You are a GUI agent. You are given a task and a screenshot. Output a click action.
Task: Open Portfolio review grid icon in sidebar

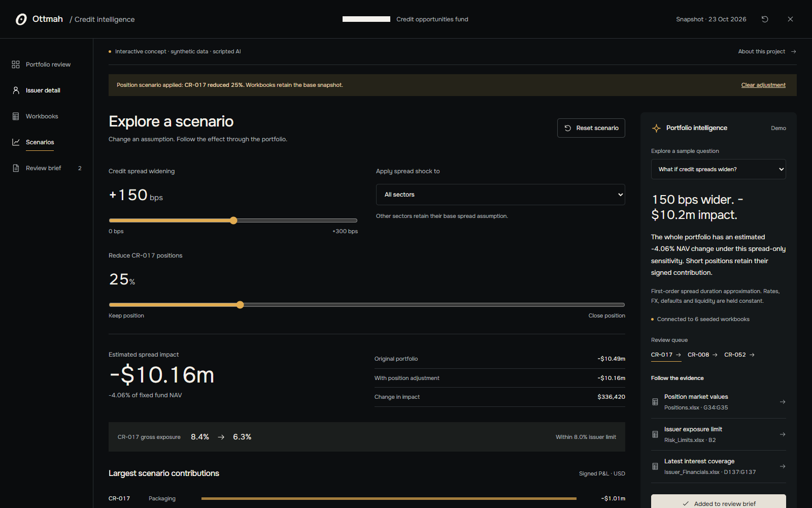click(x=16, y=65)
